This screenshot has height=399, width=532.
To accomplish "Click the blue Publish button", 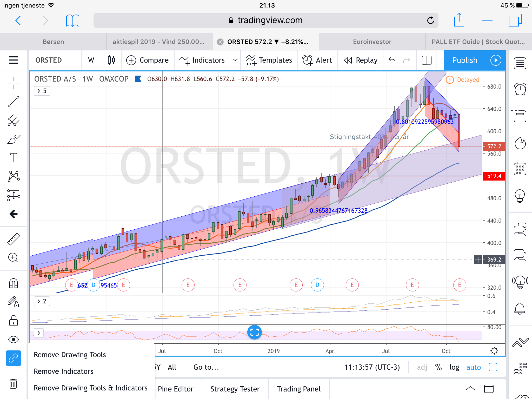I will [x=465, y=60].
